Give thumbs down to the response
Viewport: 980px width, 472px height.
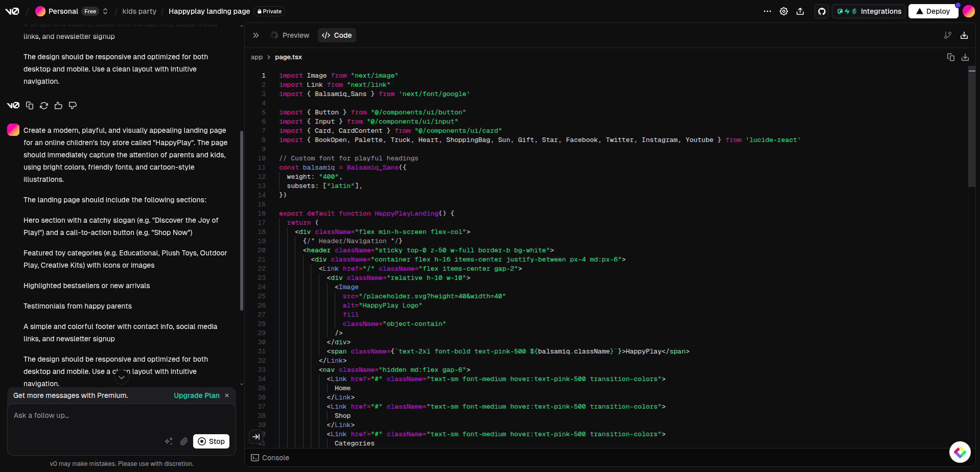73,105
